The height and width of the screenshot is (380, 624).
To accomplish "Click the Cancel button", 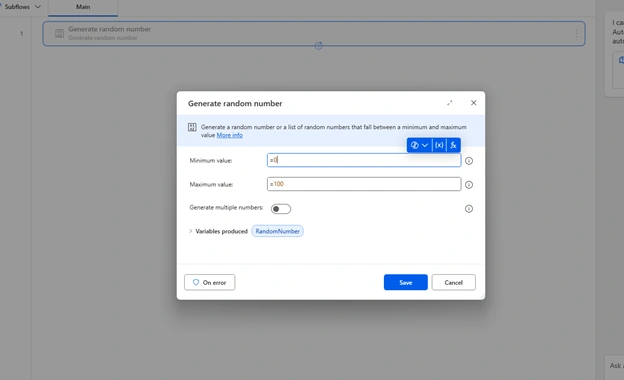I will coord(453,282).
